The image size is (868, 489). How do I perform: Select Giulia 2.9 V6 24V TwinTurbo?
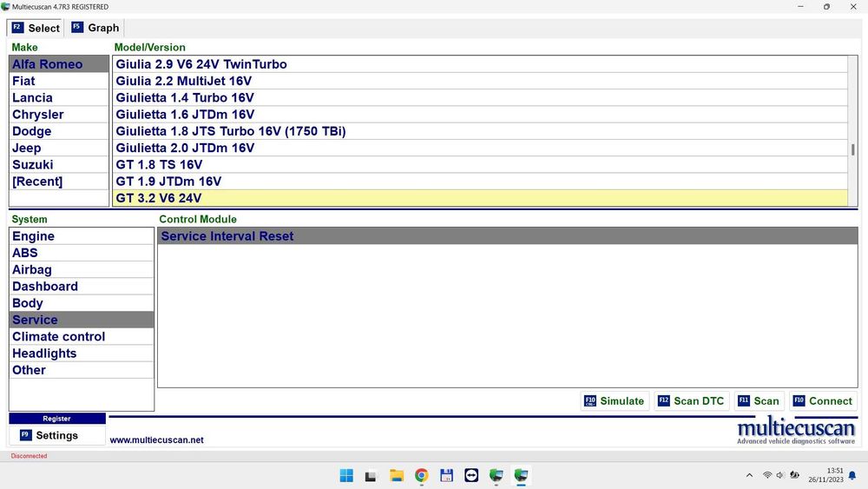pos(480,64)
